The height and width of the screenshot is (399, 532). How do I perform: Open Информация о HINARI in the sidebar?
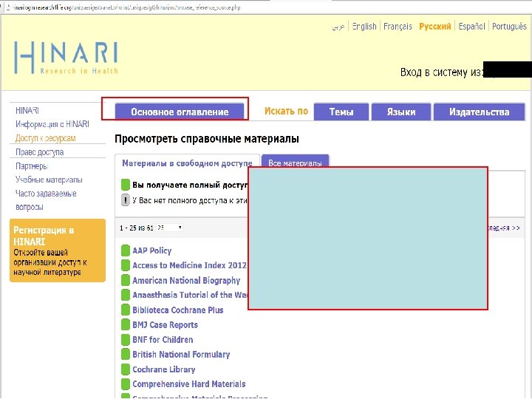pos(52,124)
